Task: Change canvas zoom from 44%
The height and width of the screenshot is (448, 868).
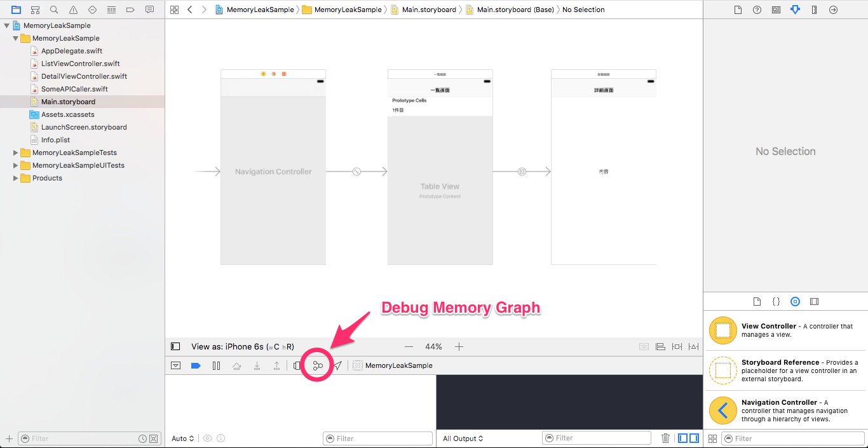Action: coord(433,346)
